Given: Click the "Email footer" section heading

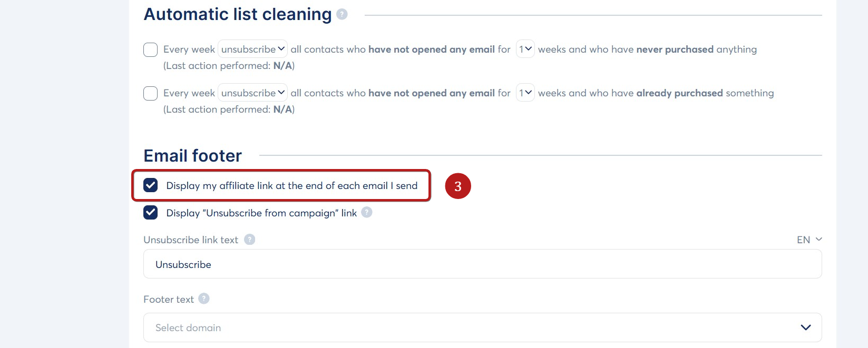Looking at the screenshot, I should [192, 155].
